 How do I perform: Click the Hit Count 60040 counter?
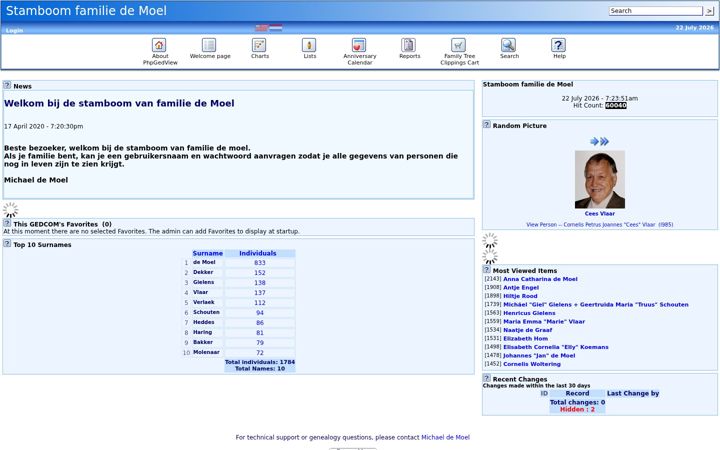pos(616,106)
